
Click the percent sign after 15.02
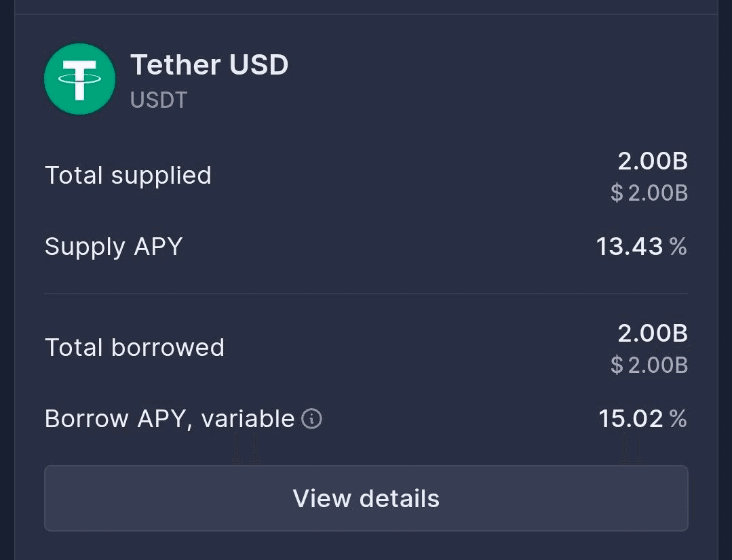click(678, 419)
